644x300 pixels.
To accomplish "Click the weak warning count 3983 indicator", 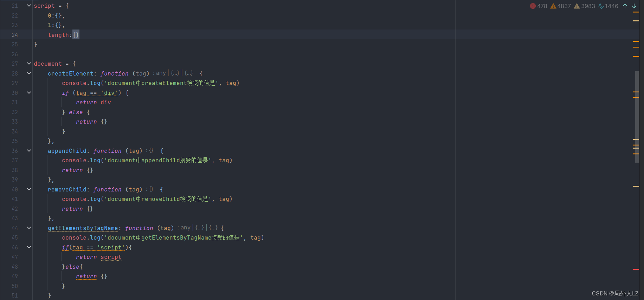I will point(585,6).
